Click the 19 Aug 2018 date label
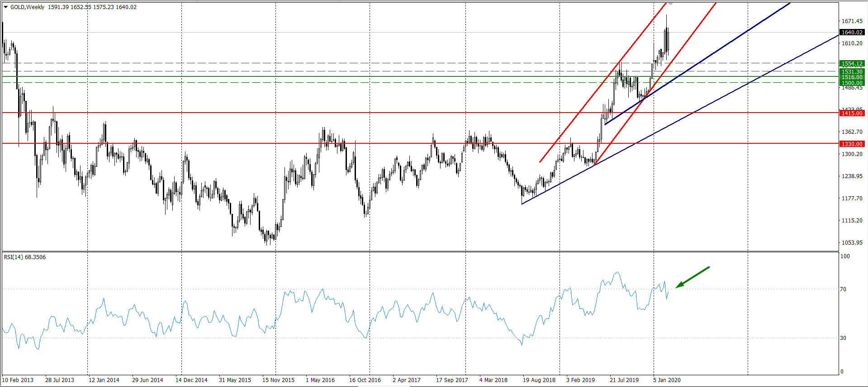The width and height of the screenshot is (868, 387). tap(539, 380)
